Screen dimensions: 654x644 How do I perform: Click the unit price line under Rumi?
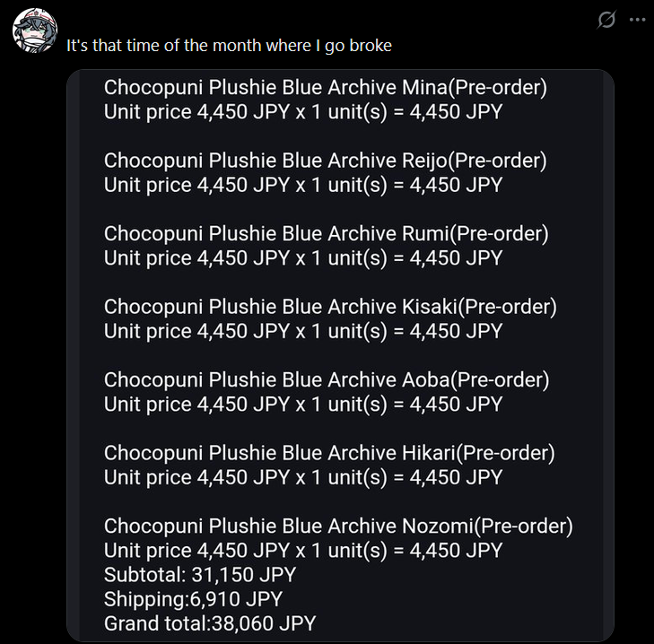click(303, 258)
